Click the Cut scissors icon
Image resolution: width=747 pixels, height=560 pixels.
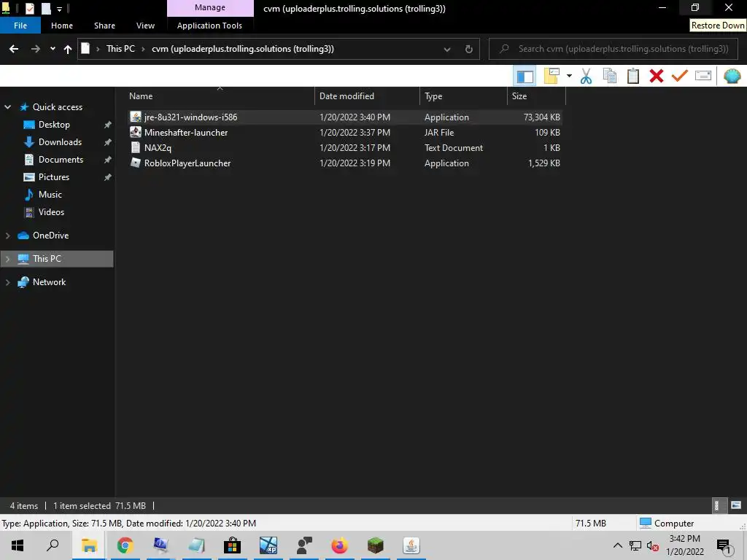click(586, 76)
